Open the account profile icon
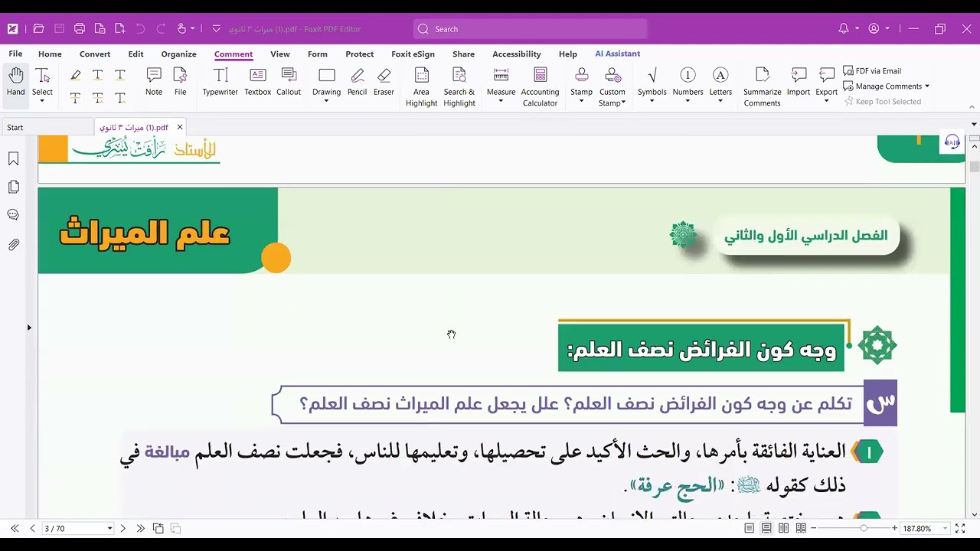Screen dimensions: 980x551 (x=874, y=29)
